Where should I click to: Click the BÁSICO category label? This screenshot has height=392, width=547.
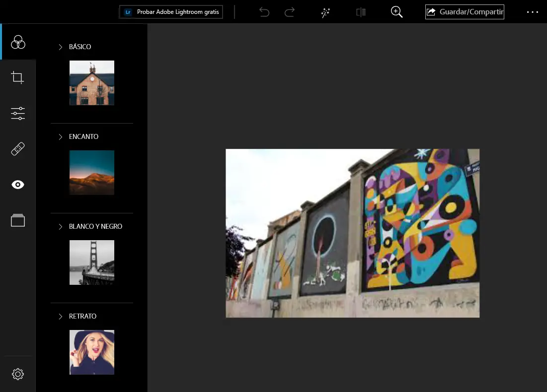click(x=80, y=47)
